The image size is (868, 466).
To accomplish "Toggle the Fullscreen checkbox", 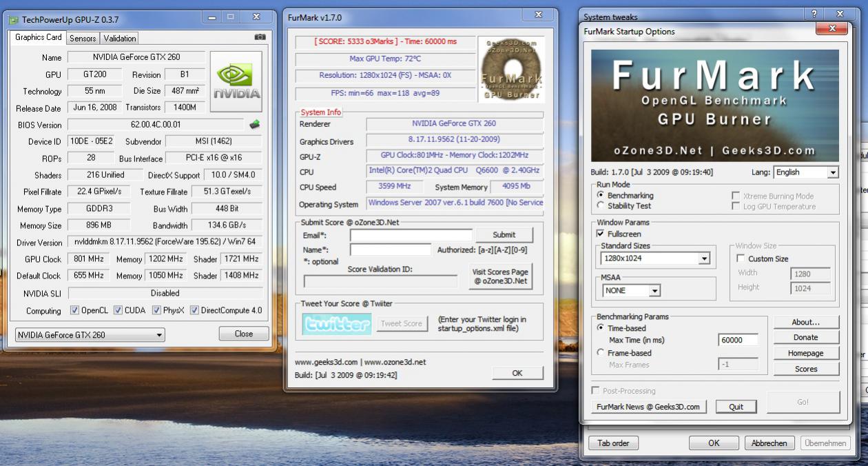I will pos(601,234).
